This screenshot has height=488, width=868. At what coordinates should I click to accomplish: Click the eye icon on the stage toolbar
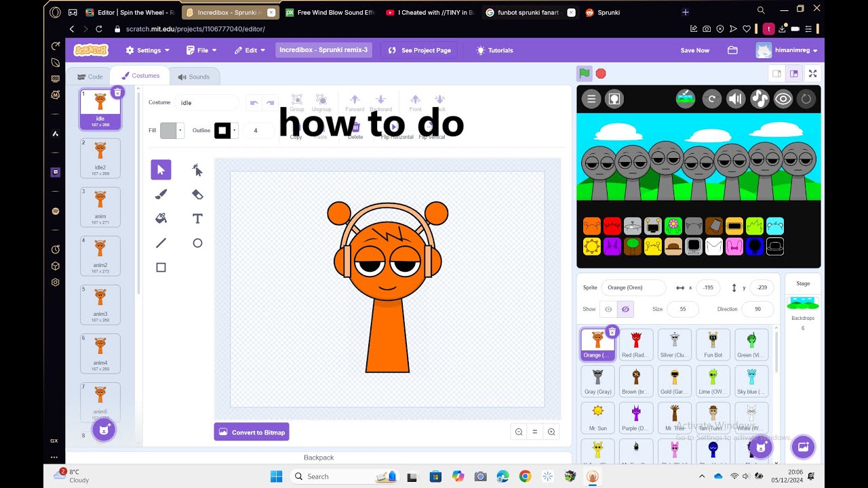[783, 99]
